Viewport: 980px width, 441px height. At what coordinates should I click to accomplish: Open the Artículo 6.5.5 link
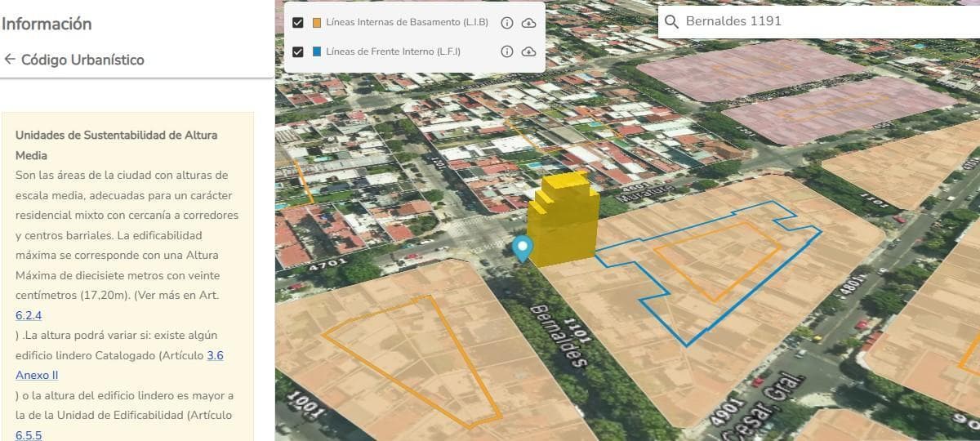pyautogui.click(x=29, y=435)
